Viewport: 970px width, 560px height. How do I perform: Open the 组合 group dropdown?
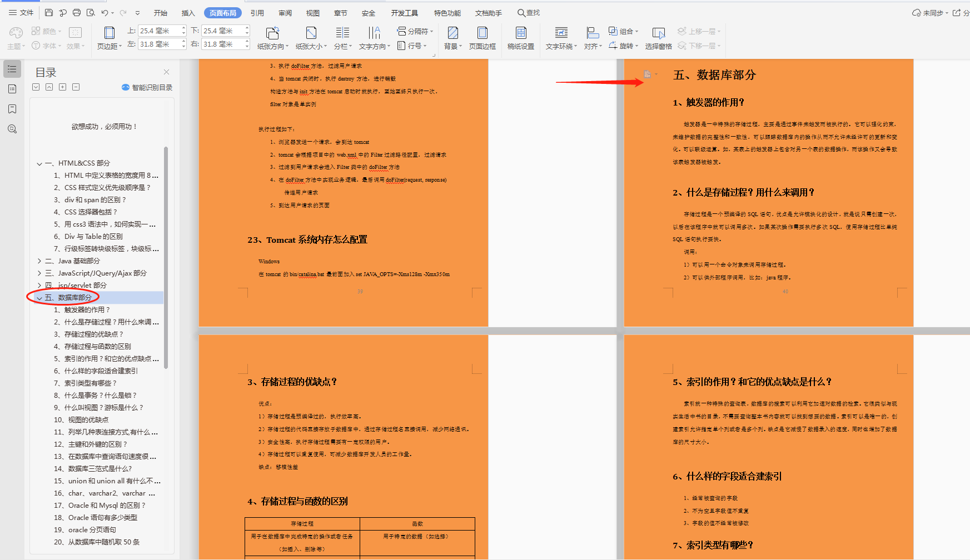click(x=623, y=31)
